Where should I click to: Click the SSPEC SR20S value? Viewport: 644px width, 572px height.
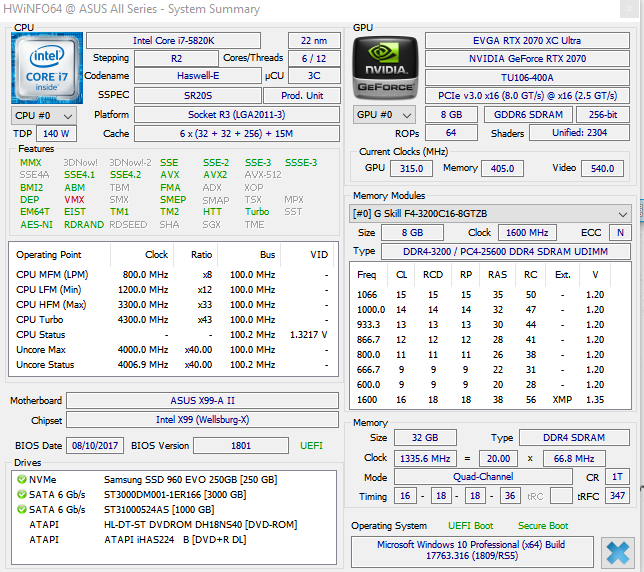(x=198, y=96)
